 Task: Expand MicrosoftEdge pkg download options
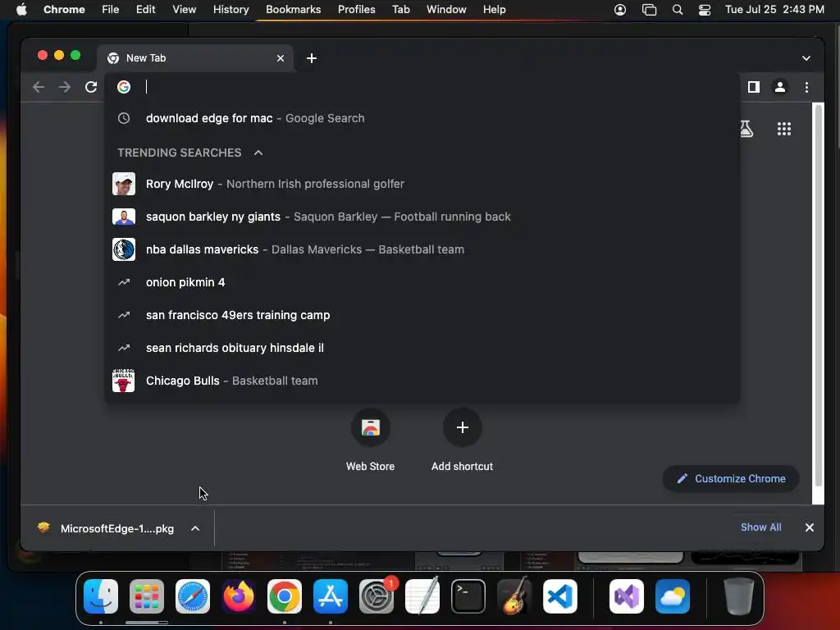pos(195,529)
